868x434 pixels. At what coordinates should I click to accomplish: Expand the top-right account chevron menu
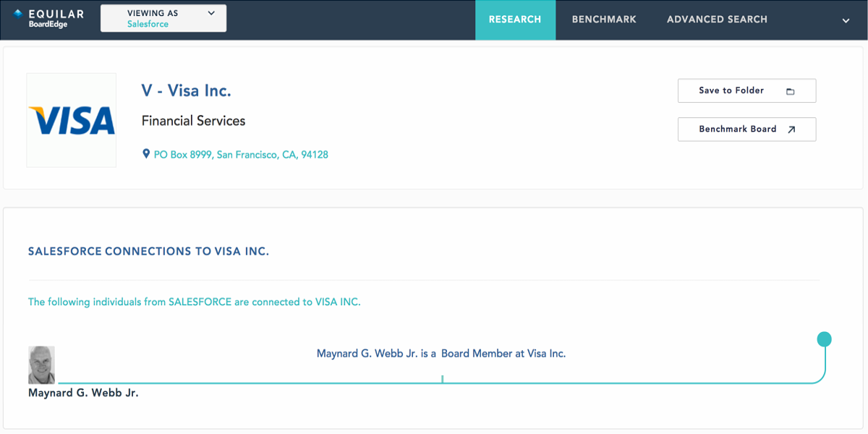846,21
